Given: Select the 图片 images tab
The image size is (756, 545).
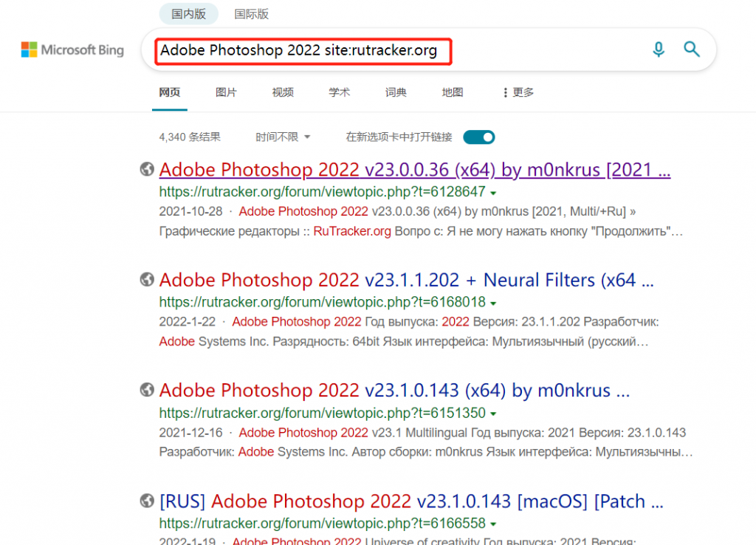Looking at the screenshot, I should point(226,92).
